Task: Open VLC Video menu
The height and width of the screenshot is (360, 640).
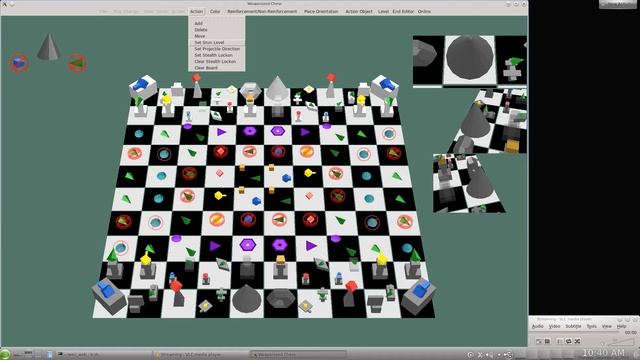Action: click(554, 327)
